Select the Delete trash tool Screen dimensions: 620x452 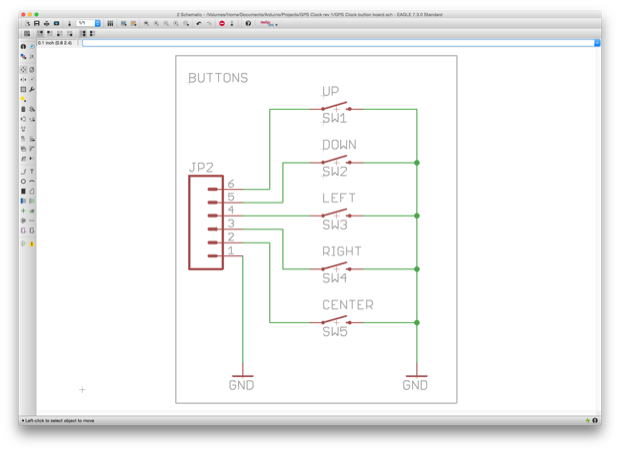pos(23,109)
